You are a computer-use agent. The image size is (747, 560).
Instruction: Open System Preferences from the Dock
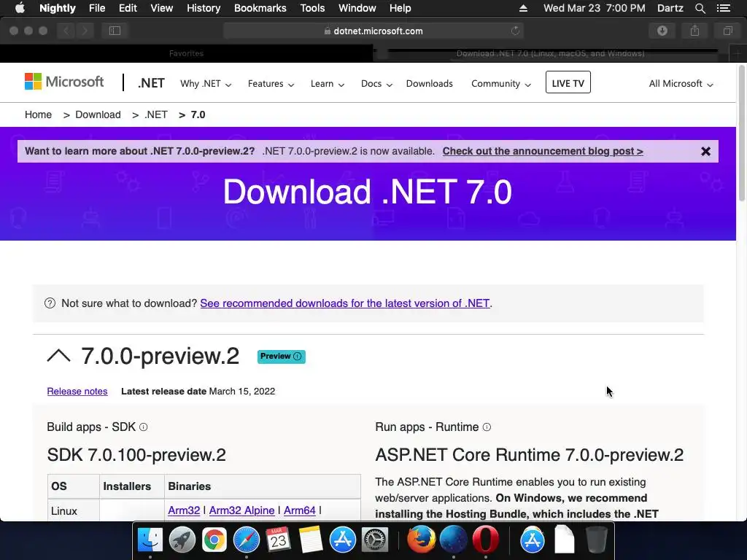click(x=375, y=540)
